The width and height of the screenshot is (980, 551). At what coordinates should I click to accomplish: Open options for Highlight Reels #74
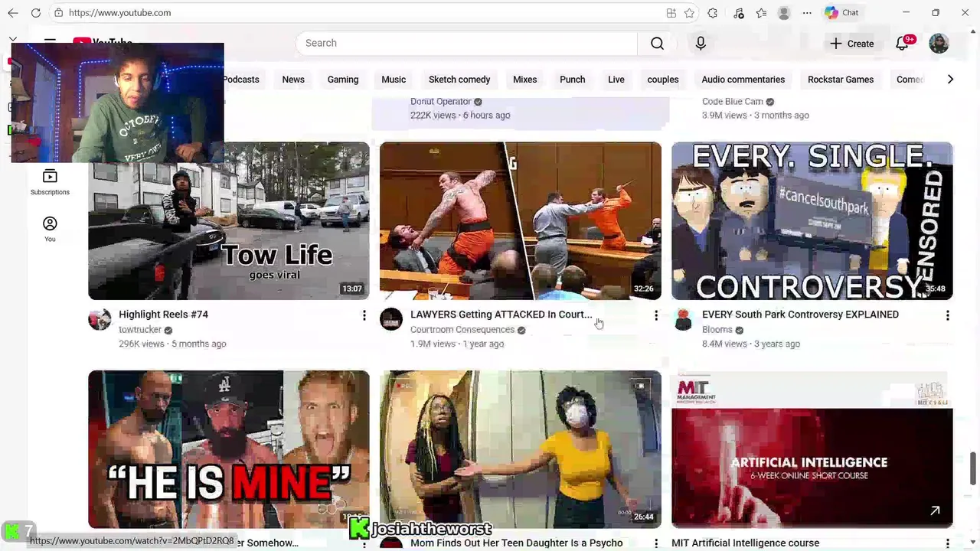tap(364, 315)
